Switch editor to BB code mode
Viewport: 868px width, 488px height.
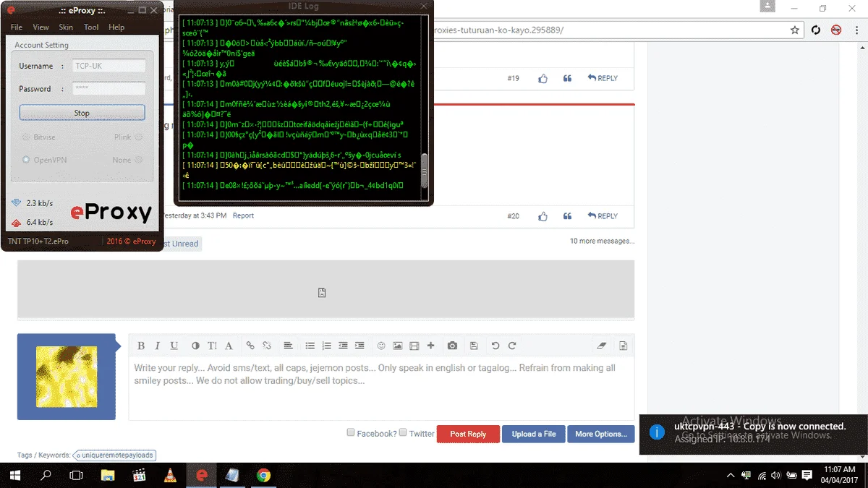[623, 346]
